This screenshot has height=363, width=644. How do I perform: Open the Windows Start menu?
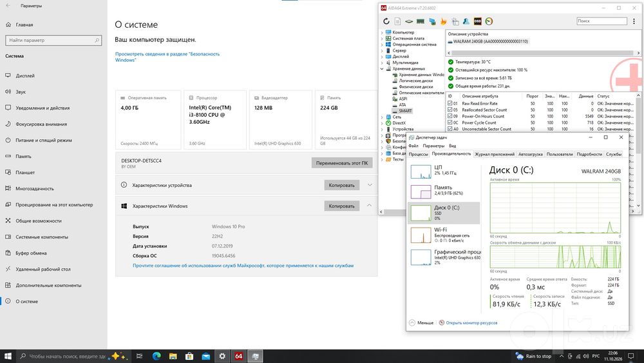8,356
